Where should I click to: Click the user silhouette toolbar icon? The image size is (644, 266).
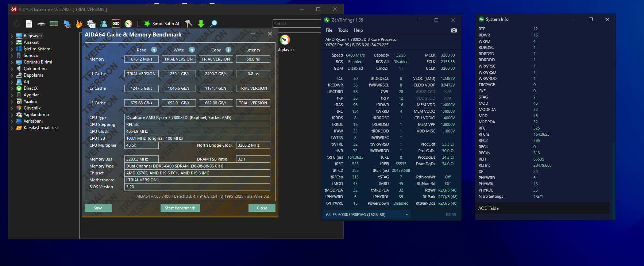[x=104, y=24]
